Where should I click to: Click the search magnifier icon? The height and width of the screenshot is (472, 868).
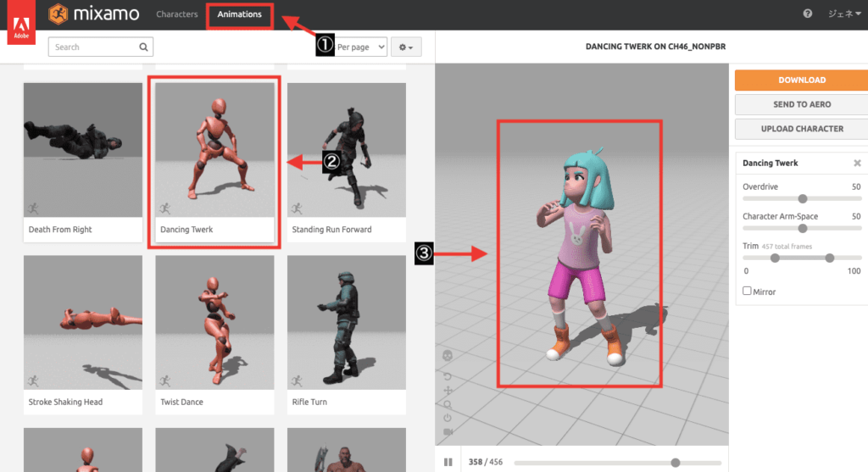click(x=143, y=47)
